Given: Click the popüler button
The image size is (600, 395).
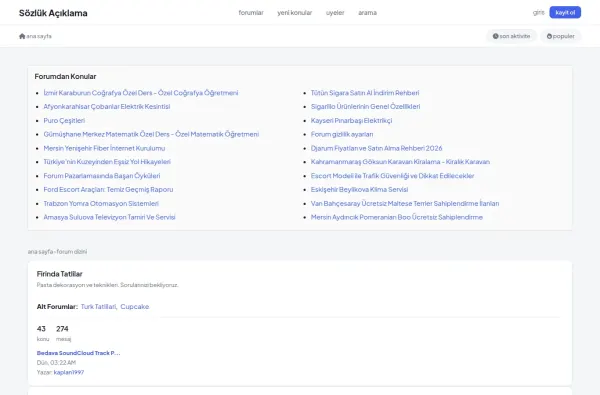Looking at the screenshot, I should coord(561,36).
